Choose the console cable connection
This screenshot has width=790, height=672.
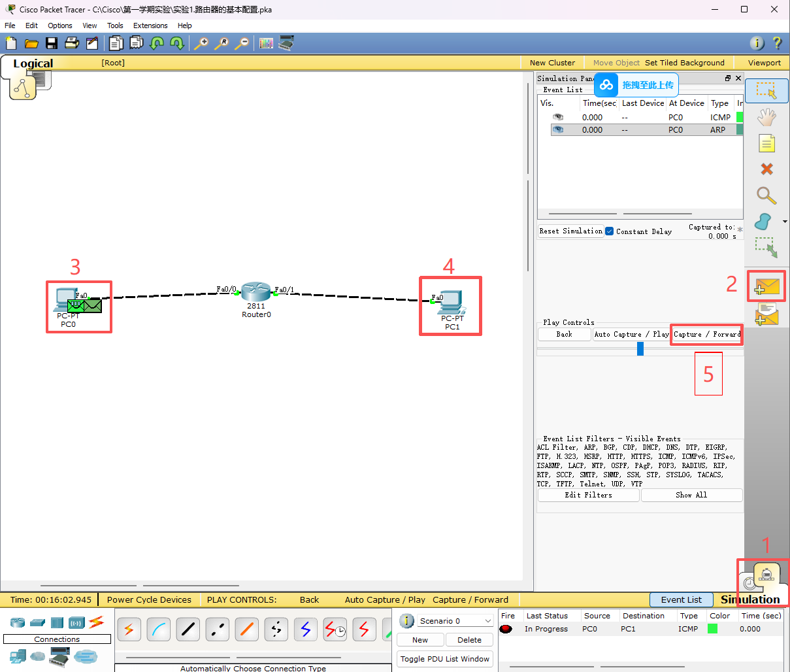(159, 630)
